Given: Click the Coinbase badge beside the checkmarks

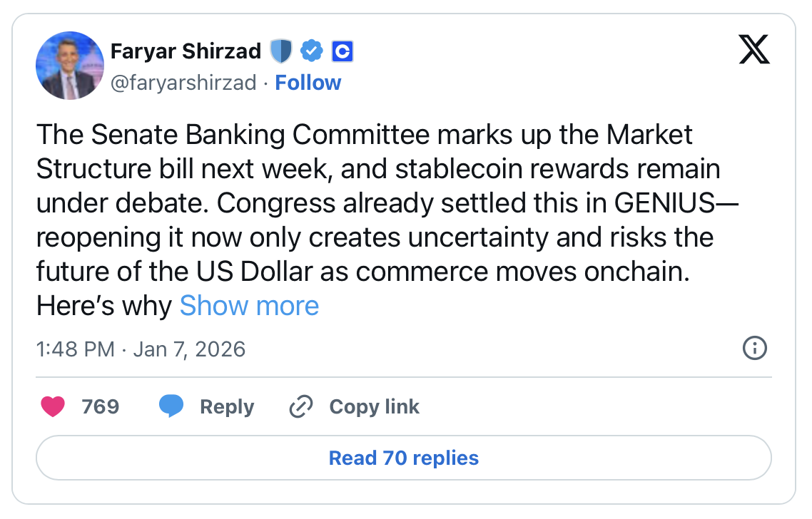Looking at the screenshot, I should [x=342, y=51].
